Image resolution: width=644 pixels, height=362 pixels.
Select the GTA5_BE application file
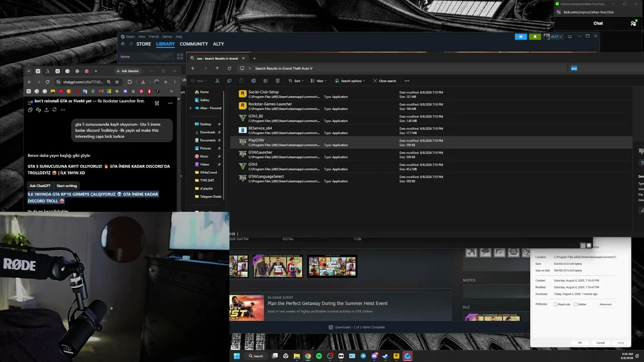(x=431, y=119)
